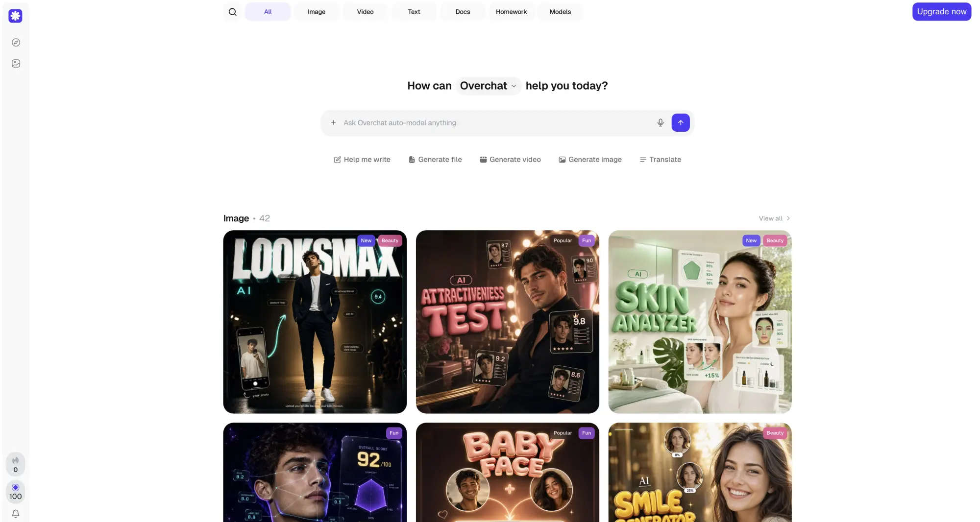Click Translate shortcut
Image resolution: width=980 pixels, height=522 pixels.
pos(660,160)
